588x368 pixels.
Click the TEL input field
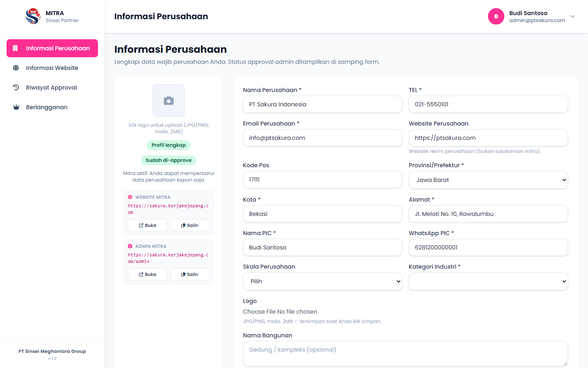click(488, 104)
